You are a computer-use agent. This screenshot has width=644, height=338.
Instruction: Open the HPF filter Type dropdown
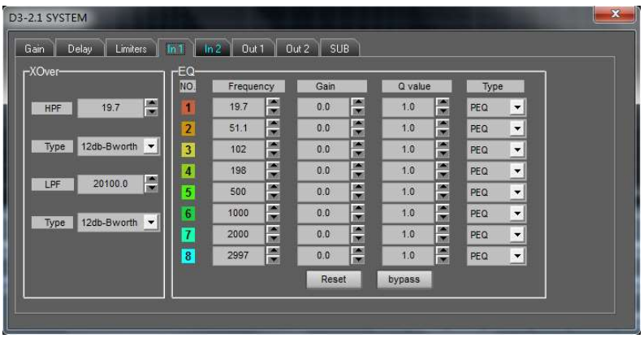(149, 145)
